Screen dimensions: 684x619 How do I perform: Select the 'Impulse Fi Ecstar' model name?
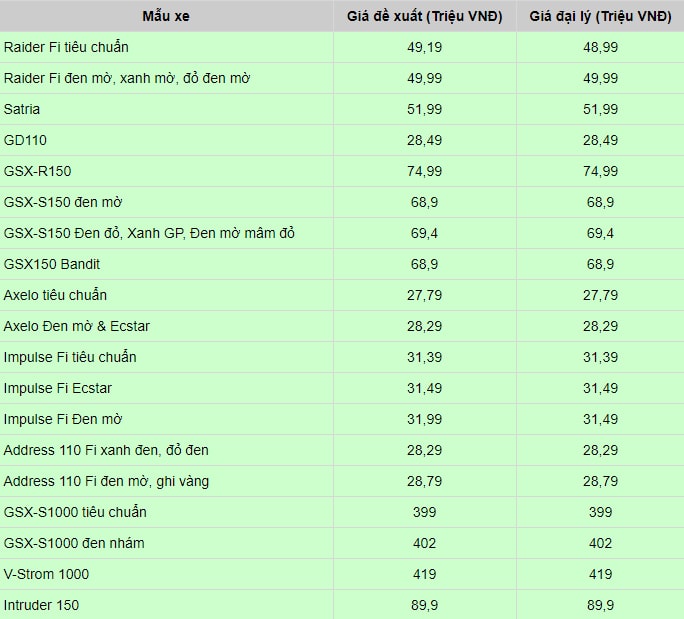(x=58, y=388)
